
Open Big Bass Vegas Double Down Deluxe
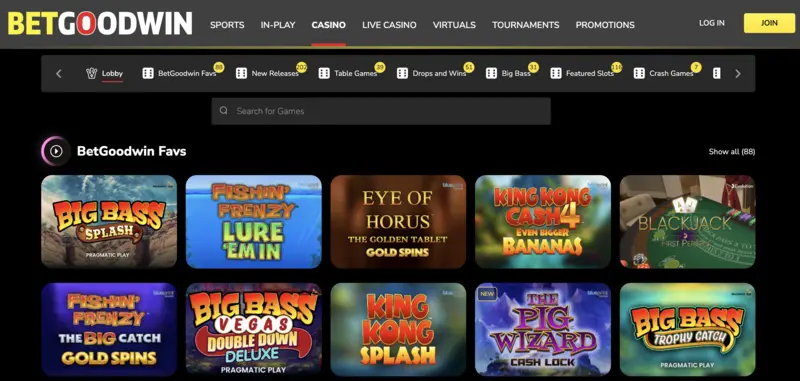click(254, 329)
